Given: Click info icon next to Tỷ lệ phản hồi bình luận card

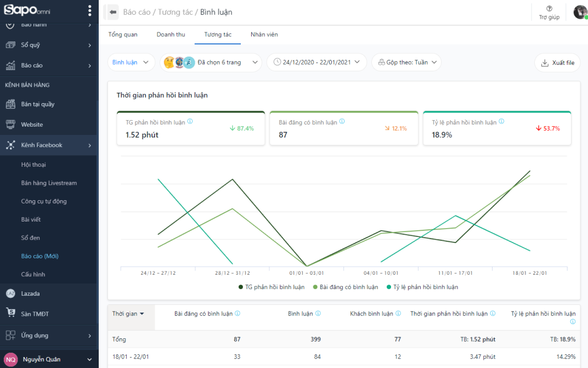Looking at the screenshot, I should pyautogui.click(x=501, y=122).
